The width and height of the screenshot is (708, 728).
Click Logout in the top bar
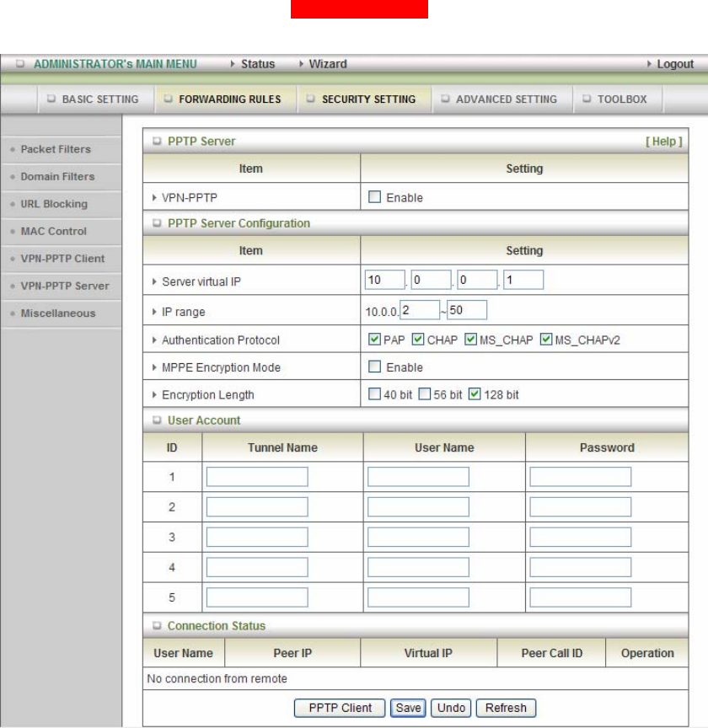(x=675, y=64)
